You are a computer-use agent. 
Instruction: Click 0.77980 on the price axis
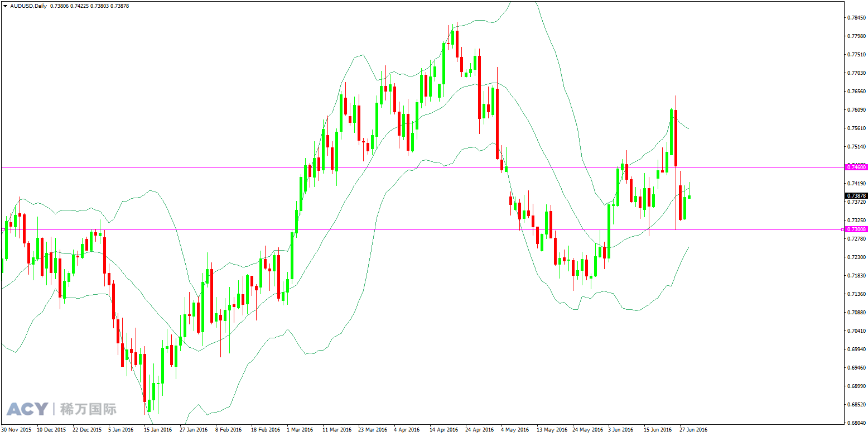coord(856,36)
